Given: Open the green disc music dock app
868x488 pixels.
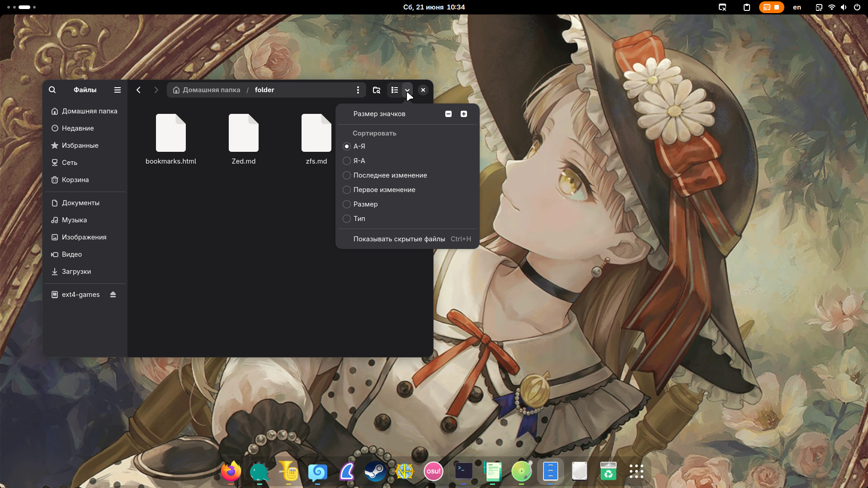Looking at the screenshot, I should (521, 471).
